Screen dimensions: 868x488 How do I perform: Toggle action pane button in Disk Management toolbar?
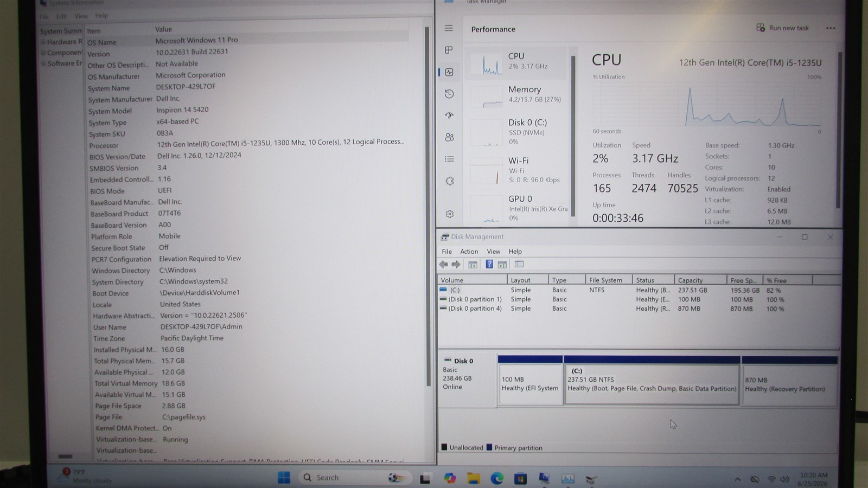[502, 265]
